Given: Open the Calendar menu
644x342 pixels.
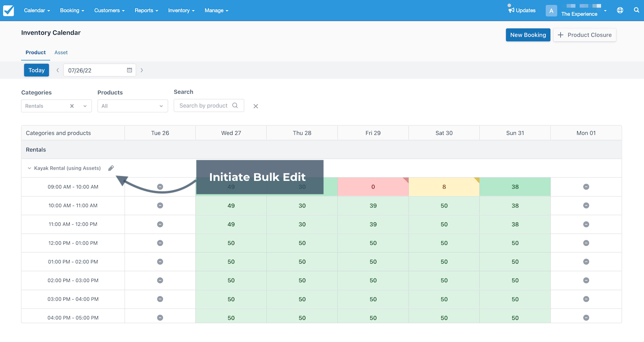Looking at the screenshot, I should 37,10.
